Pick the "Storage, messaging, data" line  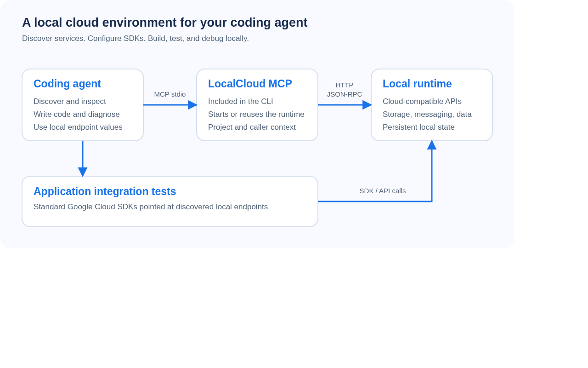point(427,115)
